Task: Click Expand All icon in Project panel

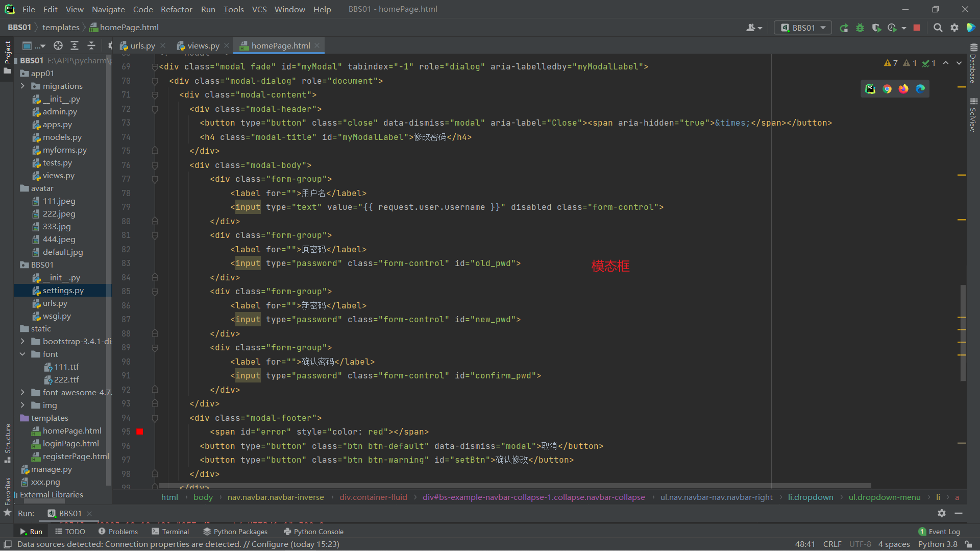Action: (x=75, y=45)
